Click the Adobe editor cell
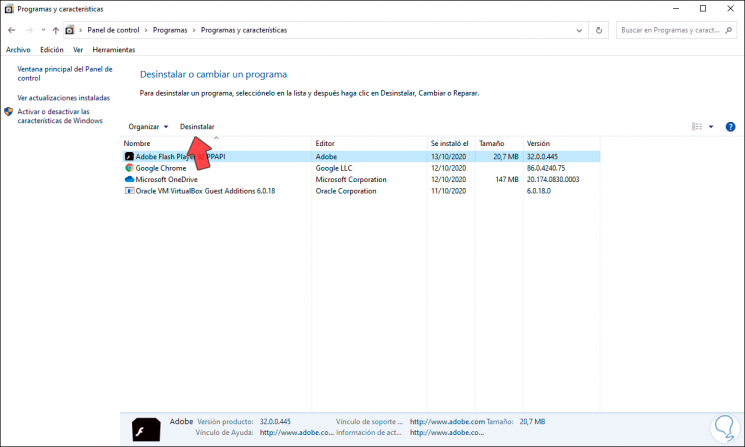This screenshot has width=745, height=447. (x=326, y=157)
